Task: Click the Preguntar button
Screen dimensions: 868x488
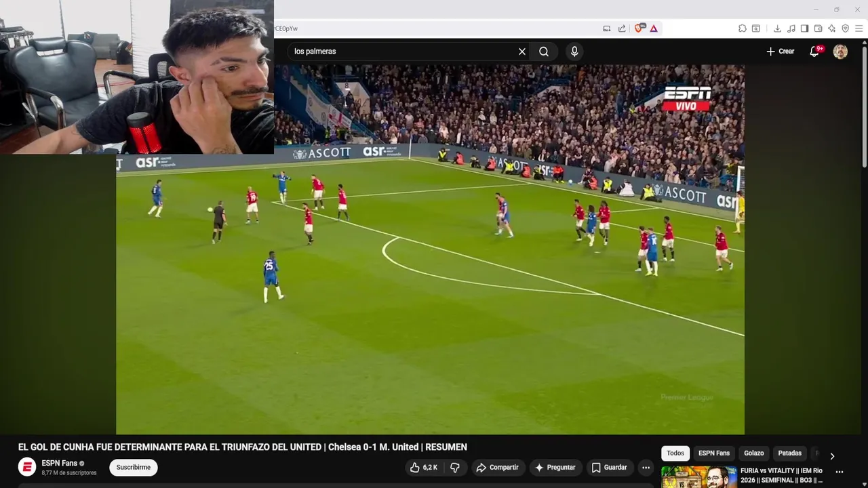Action: pyautogui.click(x=555, y=468)
